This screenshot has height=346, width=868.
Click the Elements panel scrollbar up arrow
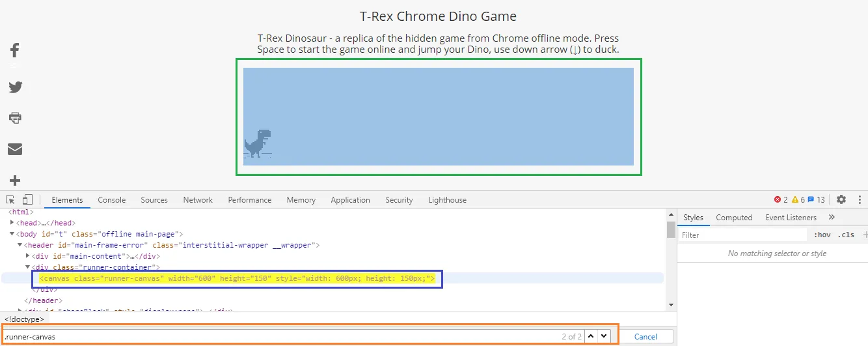[x=671, y=214]
